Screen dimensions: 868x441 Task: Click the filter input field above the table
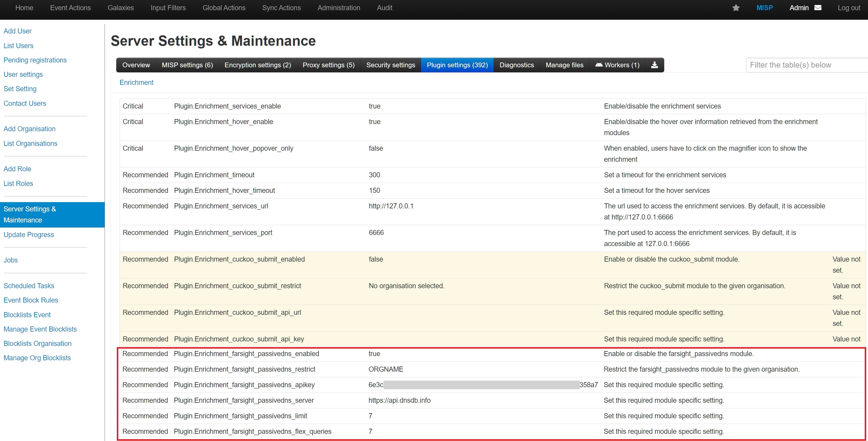tap(805, 65)
